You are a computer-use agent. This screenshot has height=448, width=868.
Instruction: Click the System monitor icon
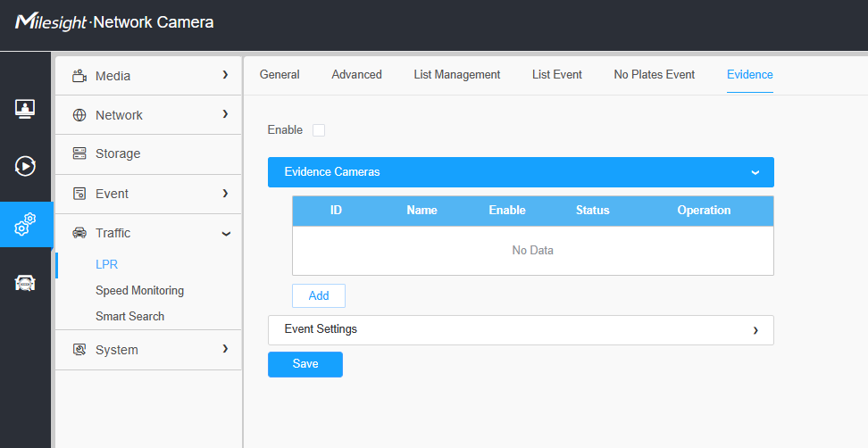pyautogui.click(x=79, y=350)
